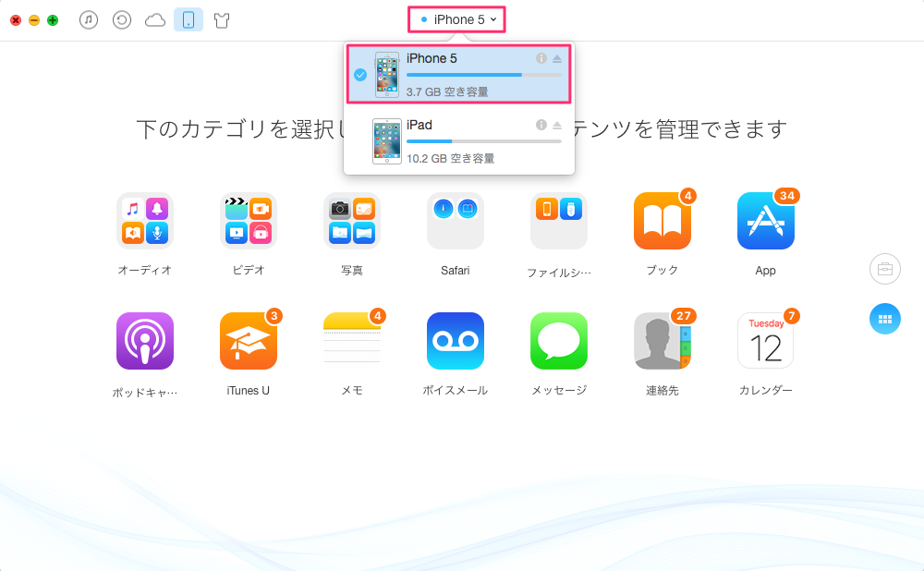The width and height of the screenshot is (924, 571).
Task: Switch to the category grid view
Action: [x=884, y=319]
